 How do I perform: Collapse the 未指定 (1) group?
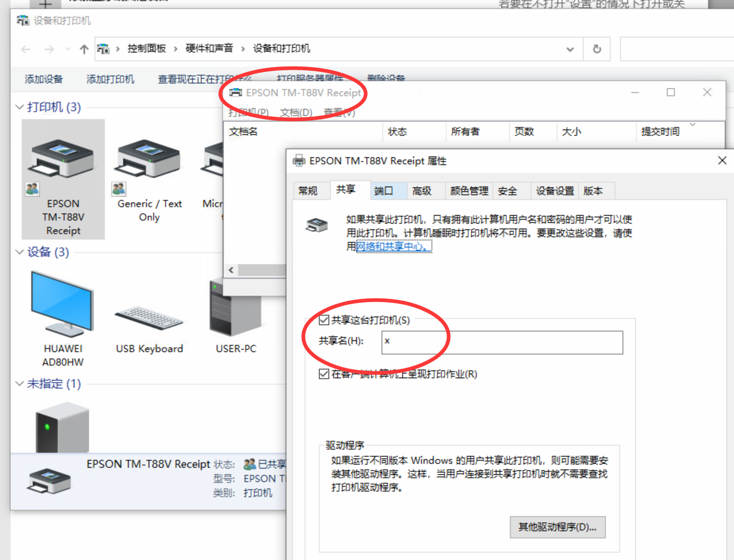tap(20, 384)
